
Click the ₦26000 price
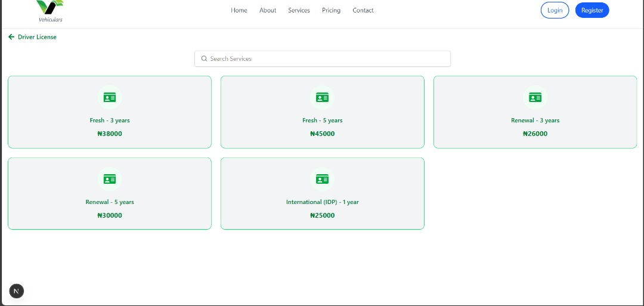tap(535, 134)
